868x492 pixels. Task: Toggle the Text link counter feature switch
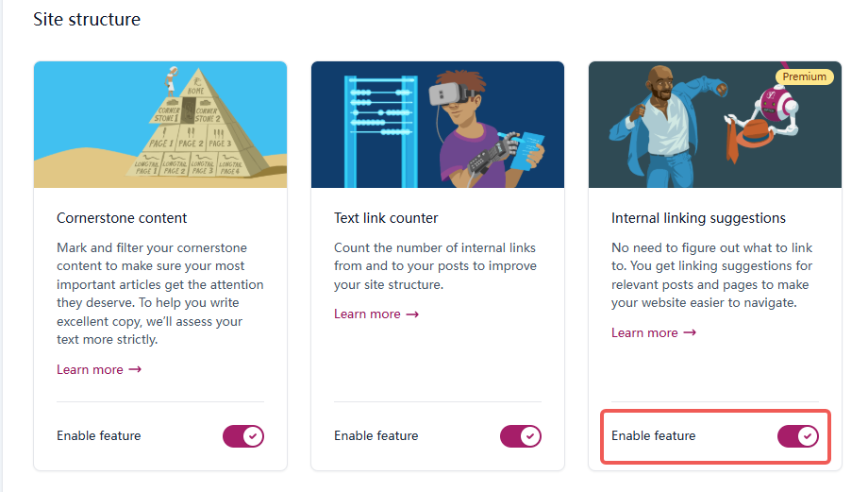pyautogui.click(x=520, y=435)
